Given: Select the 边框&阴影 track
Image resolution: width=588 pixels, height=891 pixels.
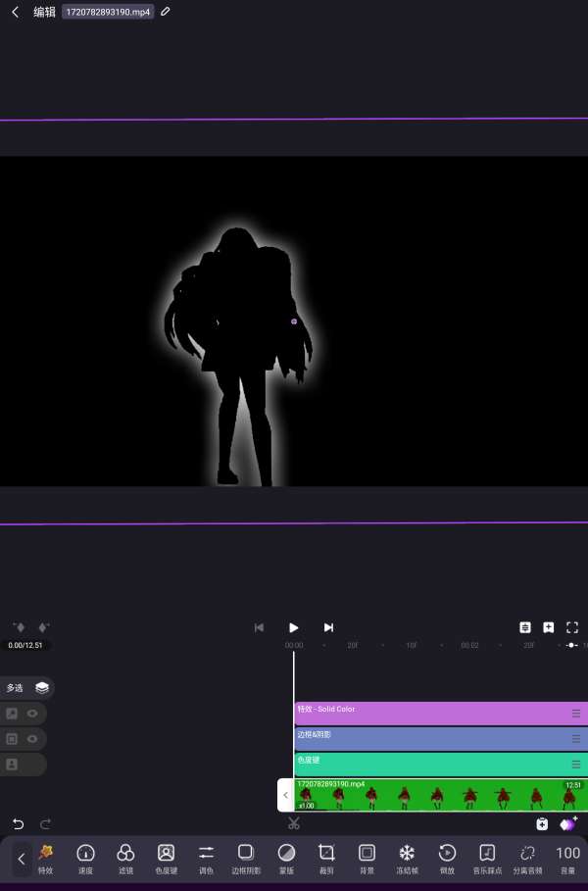Looking at the screenshot, I should [441, 739].
